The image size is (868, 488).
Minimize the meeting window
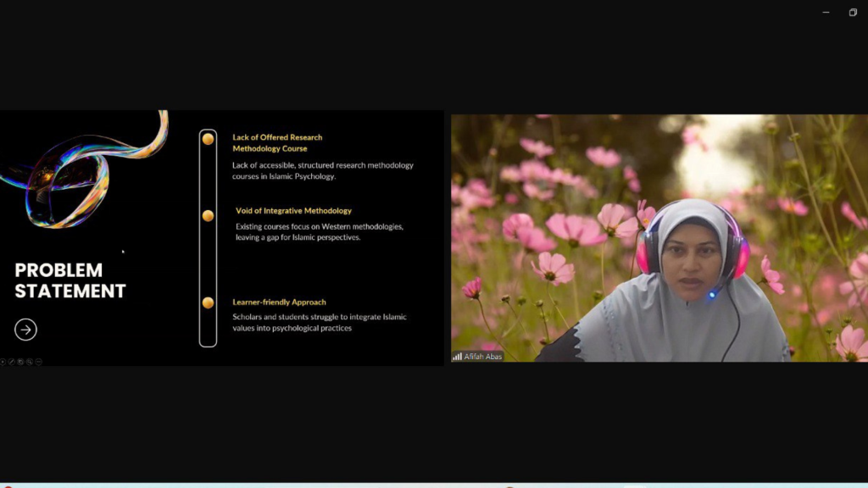click(826, 12)
